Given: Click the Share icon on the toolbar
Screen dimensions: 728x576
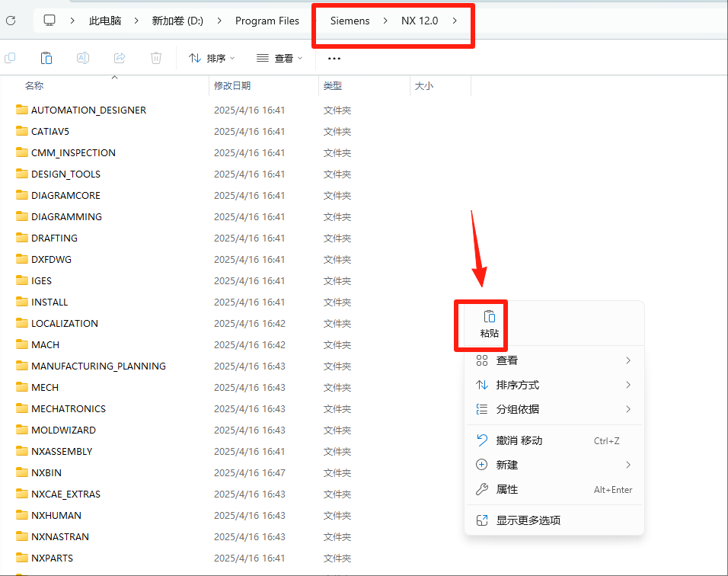Looking at the screenshot, I should tap(120, 58).
